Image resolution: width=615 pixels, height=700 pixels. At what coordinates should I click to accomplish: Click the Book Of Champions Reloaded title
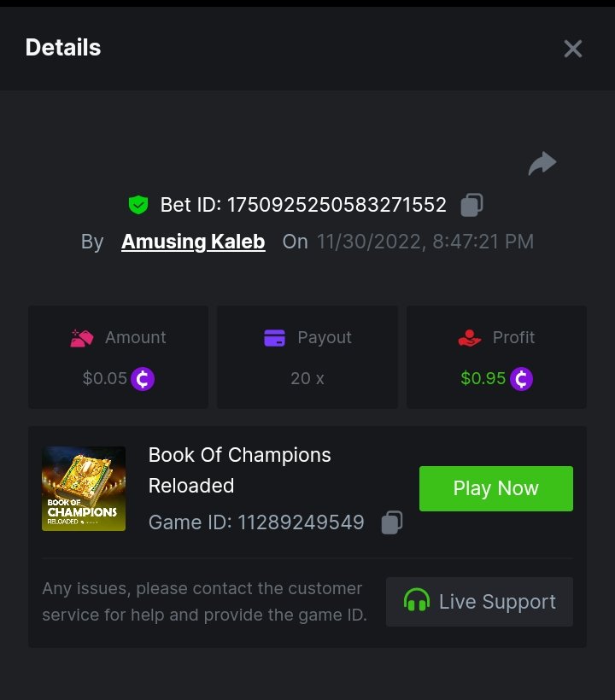[x=239, y=470]
